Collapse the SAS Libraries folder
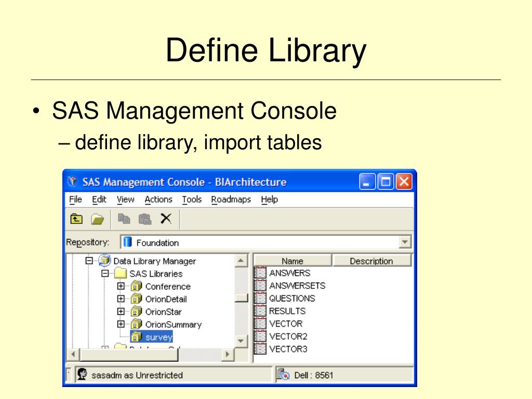 105,273
